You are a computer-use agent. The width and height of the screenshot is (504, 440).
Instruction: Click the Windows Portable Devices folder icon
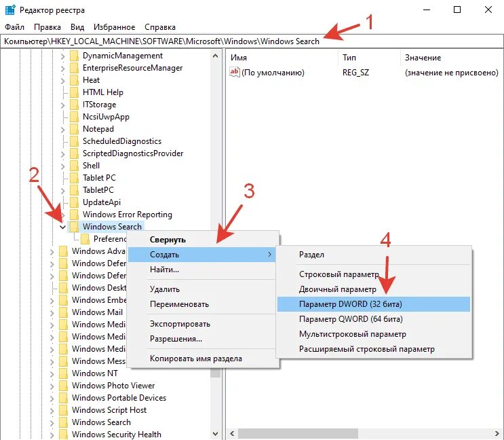[63, 398]
